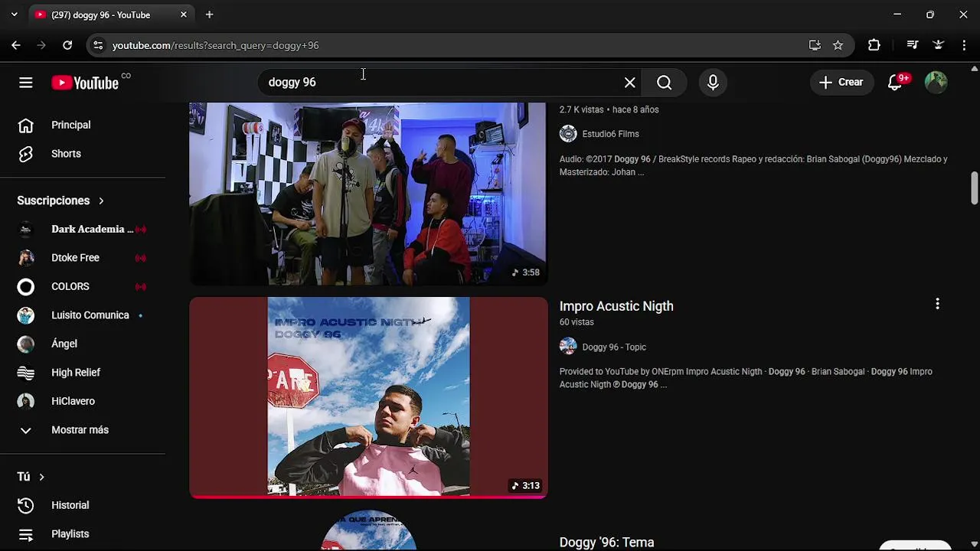
Task: Open Principal in the sidebar
Action: [83, 125]
